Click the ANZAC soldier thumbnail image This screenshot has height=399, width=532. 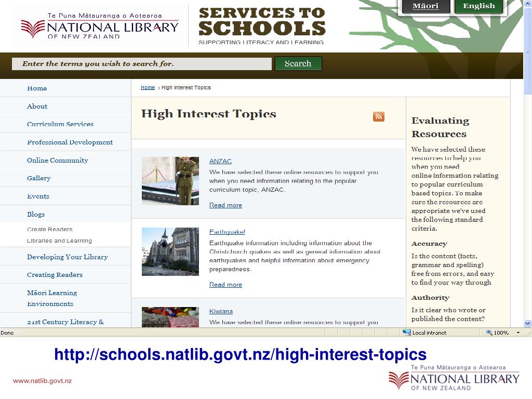pyautogui.click(x=170, y=181)
